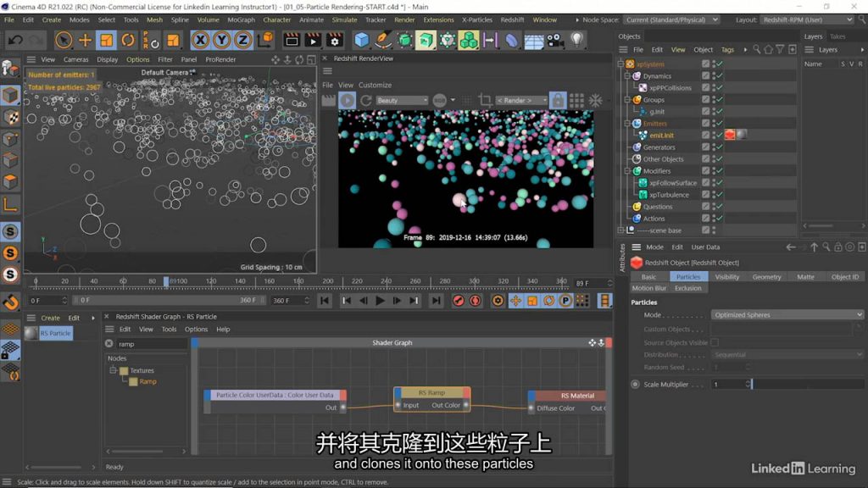868x488 pixels.
Task: Add a Light object
Action: click(x=576, y=40)
